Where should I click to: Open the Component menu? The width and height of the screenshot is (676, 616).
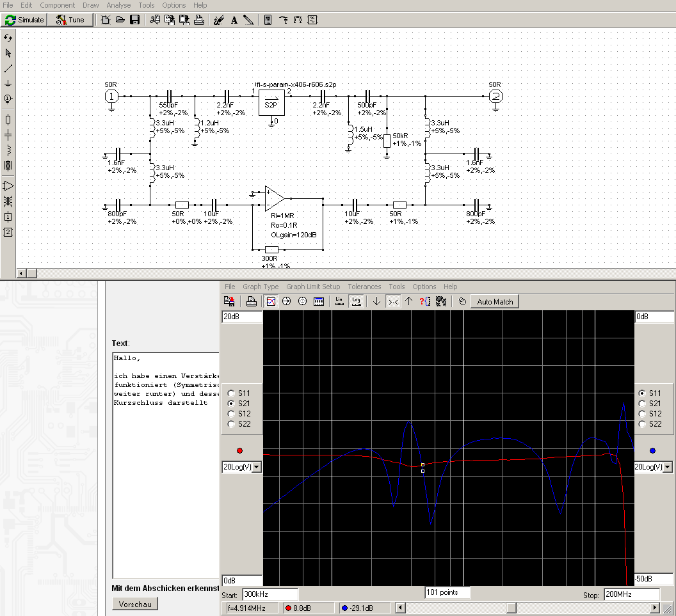click(58, 5)
